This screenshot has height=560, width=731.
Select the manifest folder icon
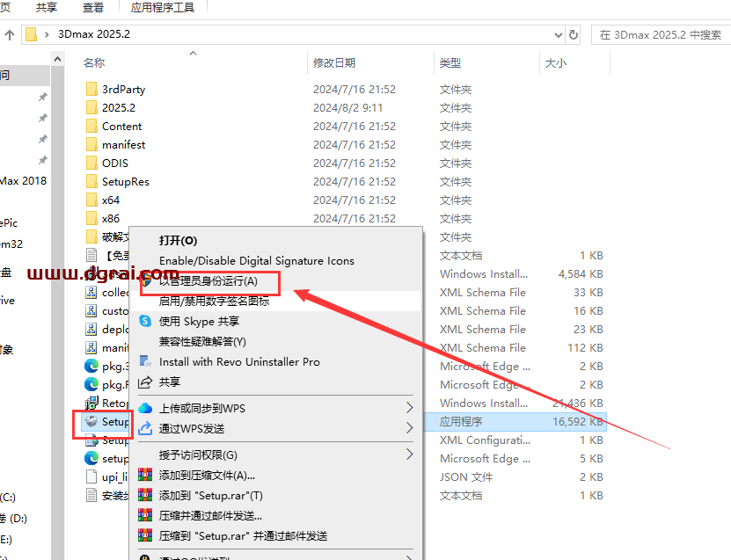pos(91,144)
